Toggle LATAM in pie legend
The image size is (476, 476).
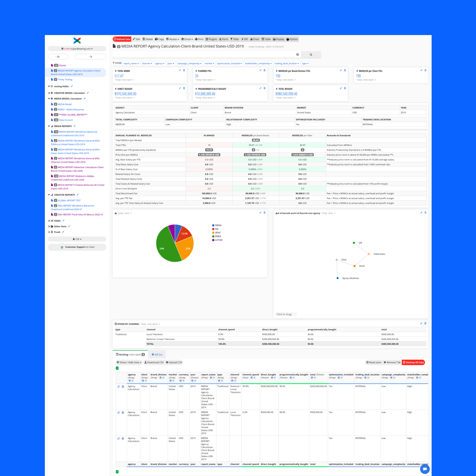point(217,240)
